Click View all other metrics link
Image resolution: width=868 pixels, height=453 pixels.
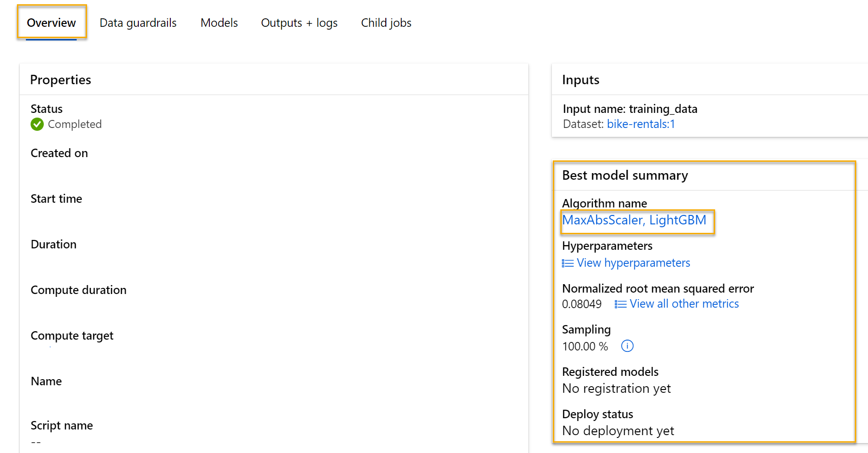pyautogui.click(x=684, y=304)
